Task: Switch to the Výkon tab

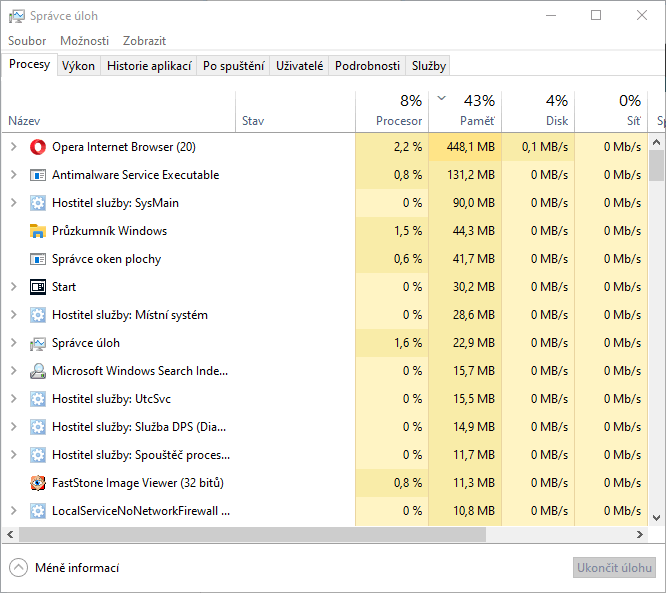Action: (78, 66)
